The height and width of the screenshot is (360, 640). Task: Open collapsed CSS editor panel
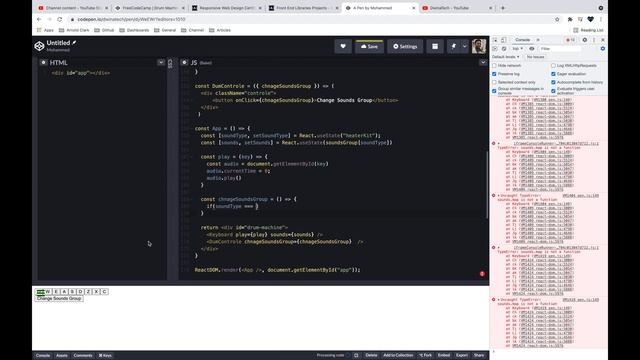(x=170, y=63)
